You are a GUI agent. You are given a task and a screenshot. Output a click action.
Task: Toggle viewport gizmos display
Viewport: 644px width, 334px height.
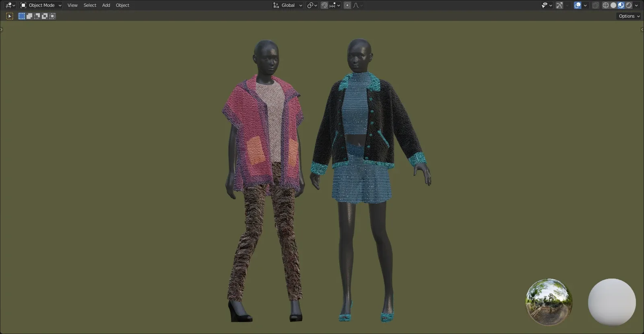559,5
